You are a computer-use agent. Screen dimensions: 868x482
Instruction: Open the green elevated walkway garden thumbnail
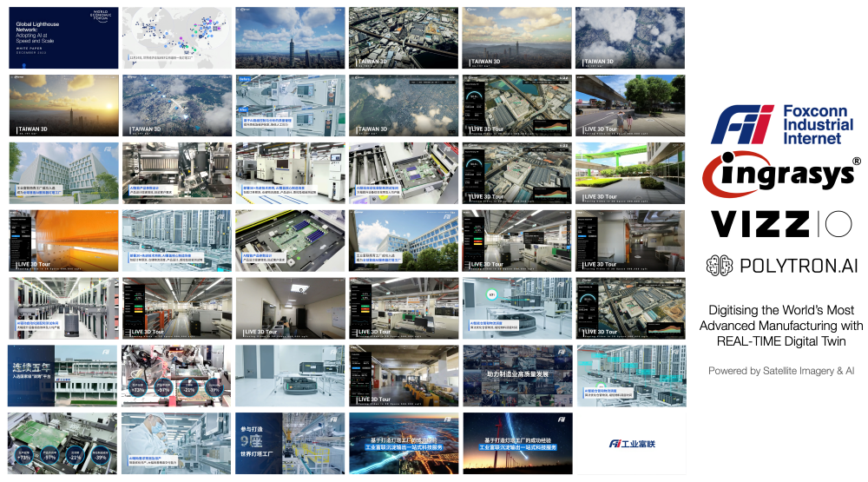(x=631, y=173)
